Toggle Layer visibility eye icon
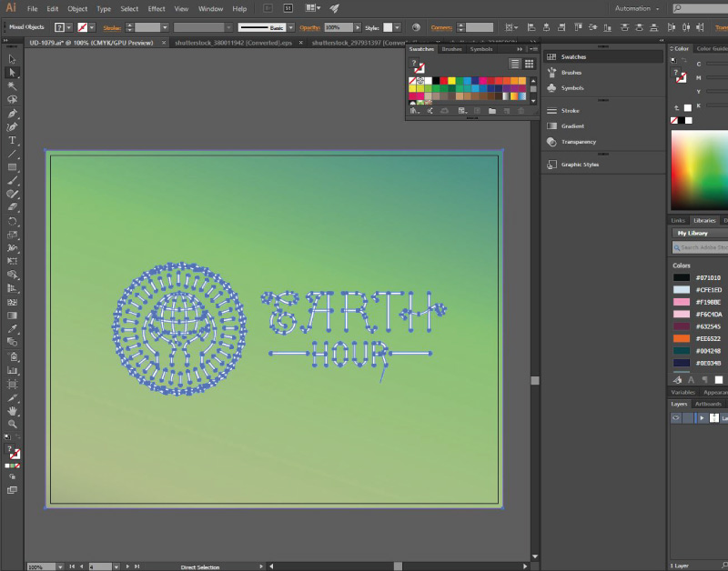 (x=676, y=418)
